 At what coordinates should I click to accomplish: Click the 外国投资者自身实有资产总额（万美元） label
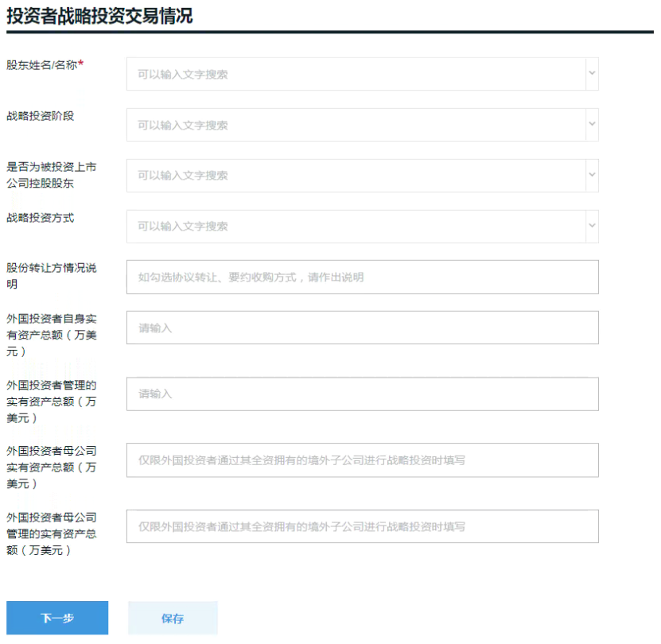[x=52, y=335]
